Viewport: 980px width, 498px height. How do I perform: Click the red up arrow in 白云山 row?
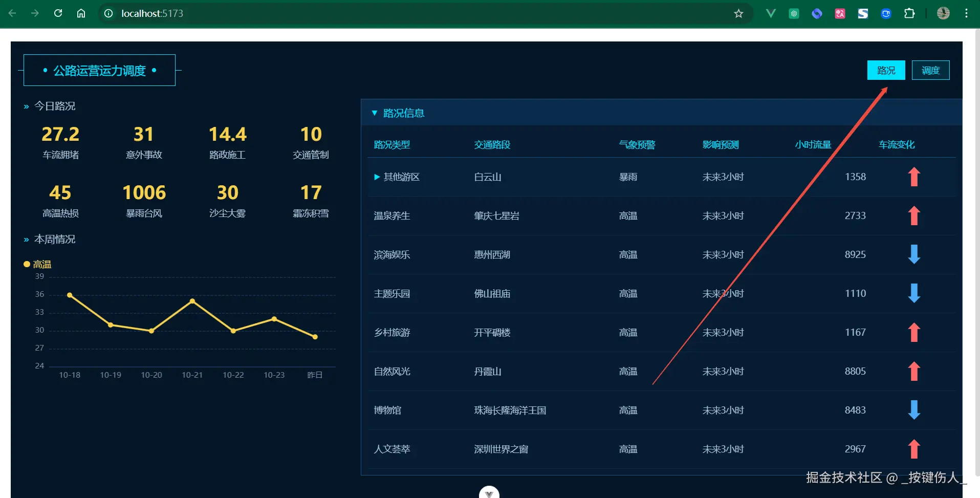click(914, 177)
